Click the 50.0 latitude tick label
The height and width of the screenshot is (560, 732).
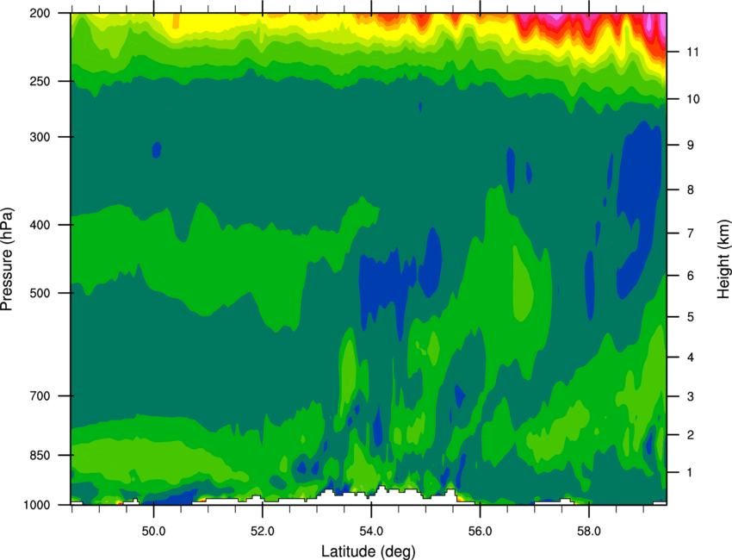153,531
